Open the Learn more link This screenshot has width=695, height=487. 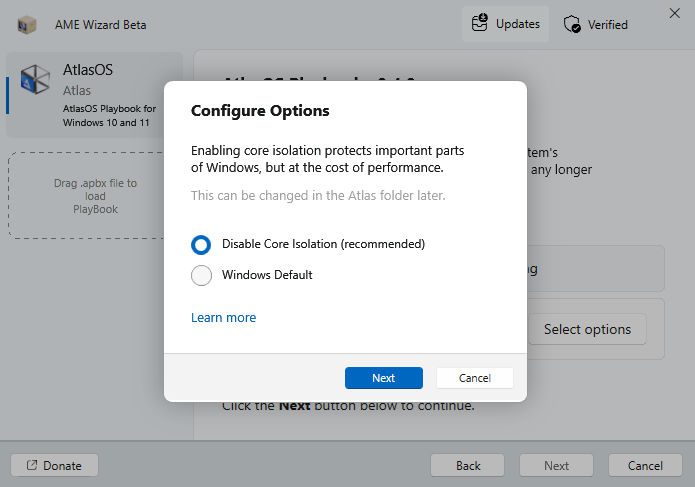coord(223,317)
